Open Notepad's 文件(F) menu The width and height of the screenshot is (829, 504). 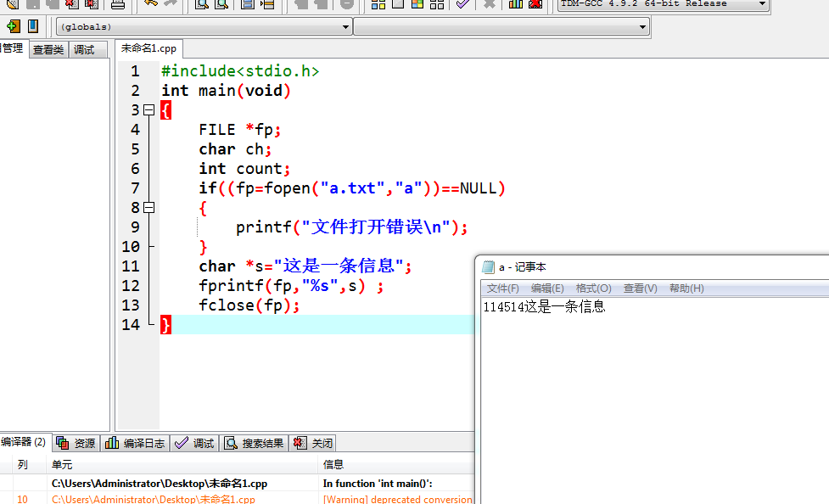coord(503,288)
